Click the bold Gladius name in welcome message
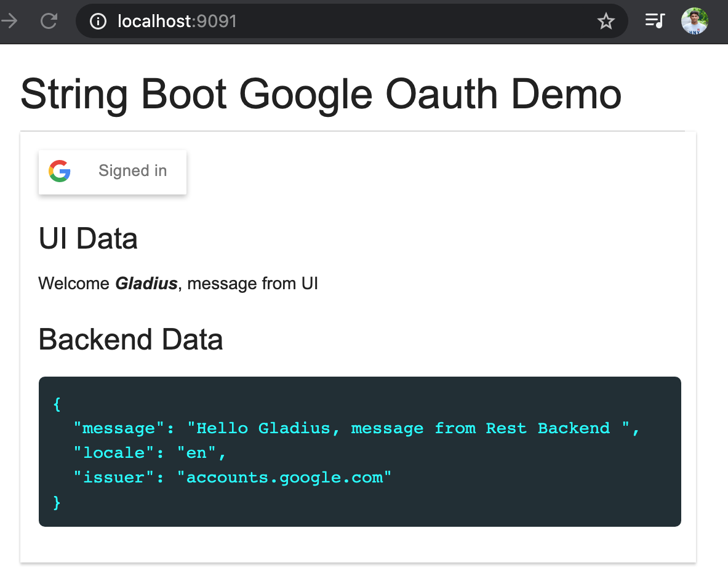 (146, 283)
